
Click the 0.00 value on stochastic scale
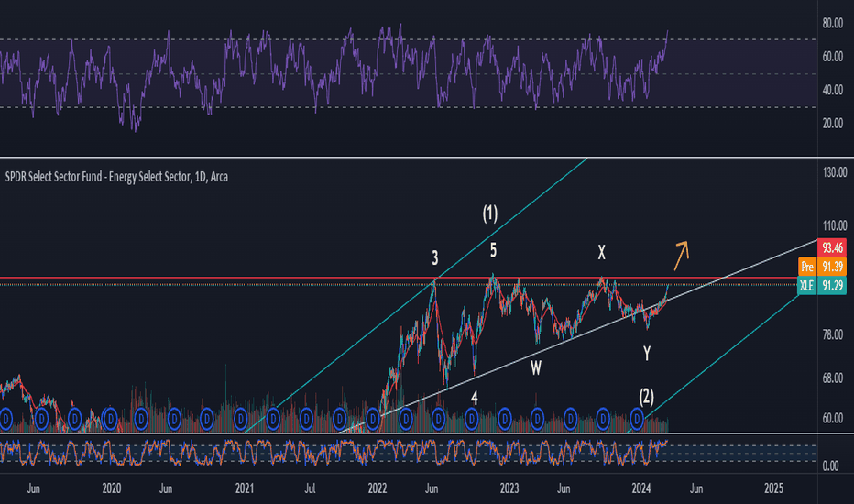click(831, 466)
